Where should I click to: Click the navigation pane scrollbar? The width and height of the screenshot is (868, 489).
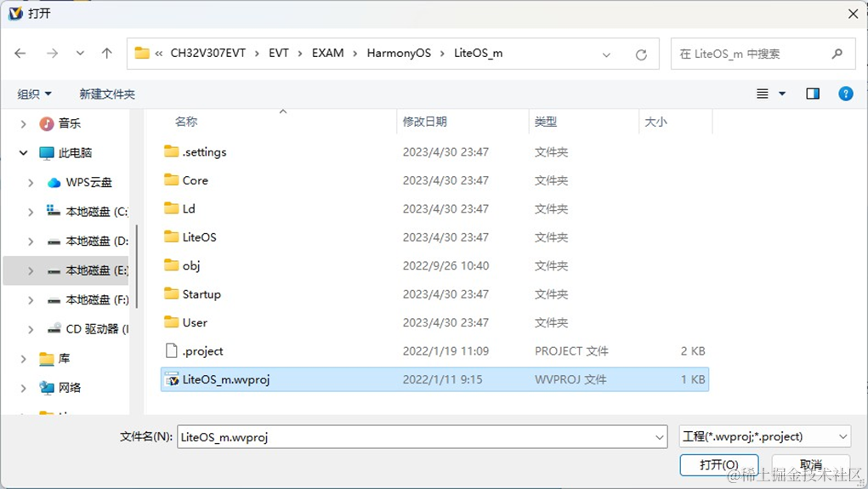(x=136, y=266)
